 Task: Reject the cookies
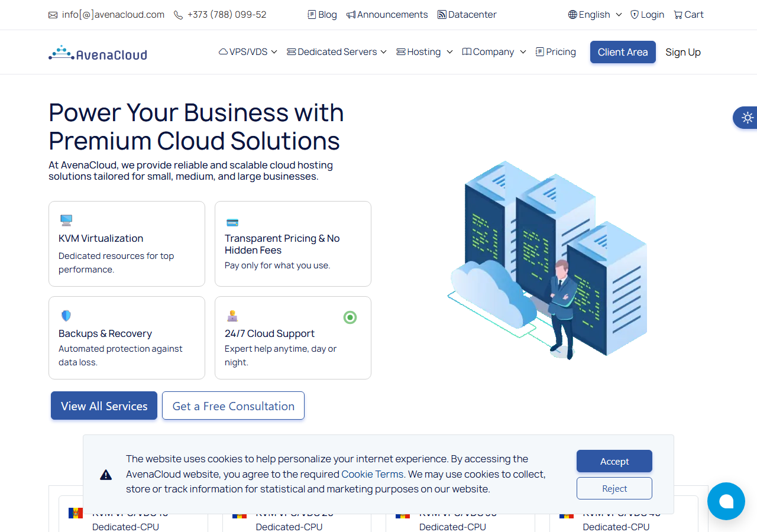[x=614, y=488]
